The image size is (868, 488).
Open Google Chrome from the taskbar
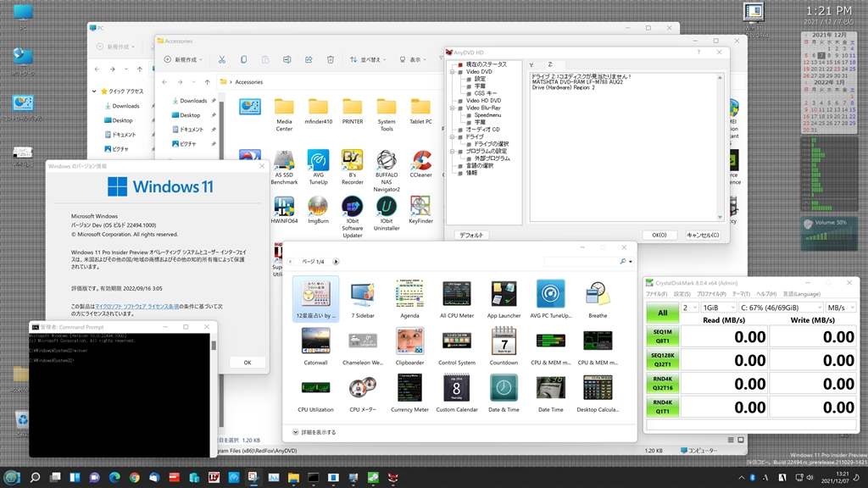134,478
